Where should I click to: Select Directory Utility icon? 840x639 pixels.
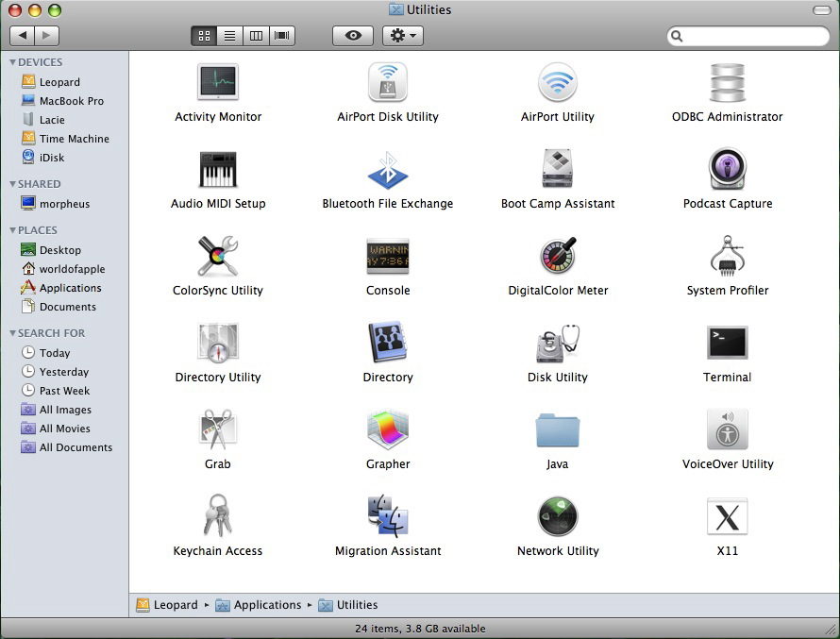coord(217,343)
